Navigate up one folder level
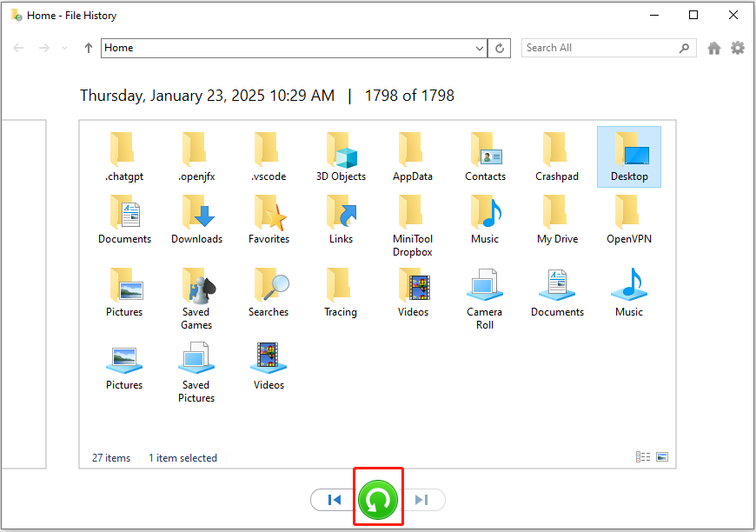This screenshot has width=756, height=532. tap(89, 49)
